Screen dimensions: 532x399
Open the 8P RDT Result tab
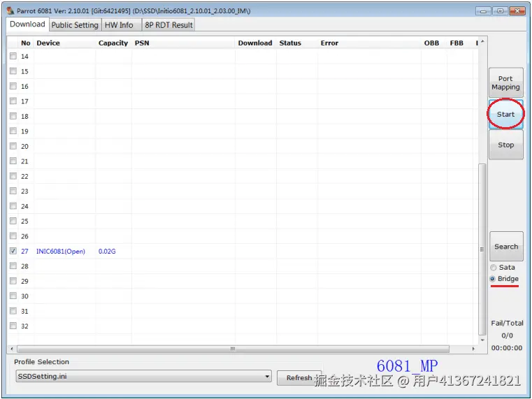tap(168, 24)
